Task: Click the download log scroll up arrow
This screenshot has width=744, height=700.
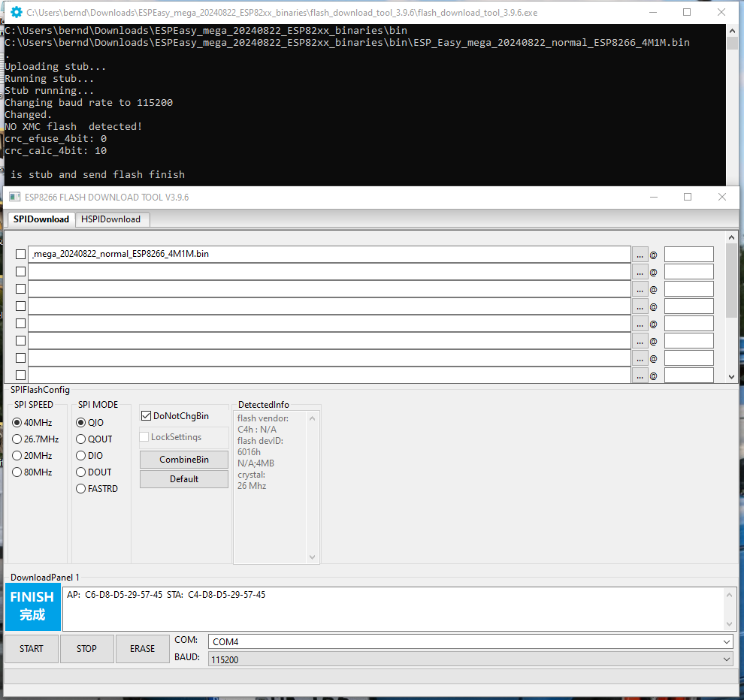Action: click(x=729, y=595)
